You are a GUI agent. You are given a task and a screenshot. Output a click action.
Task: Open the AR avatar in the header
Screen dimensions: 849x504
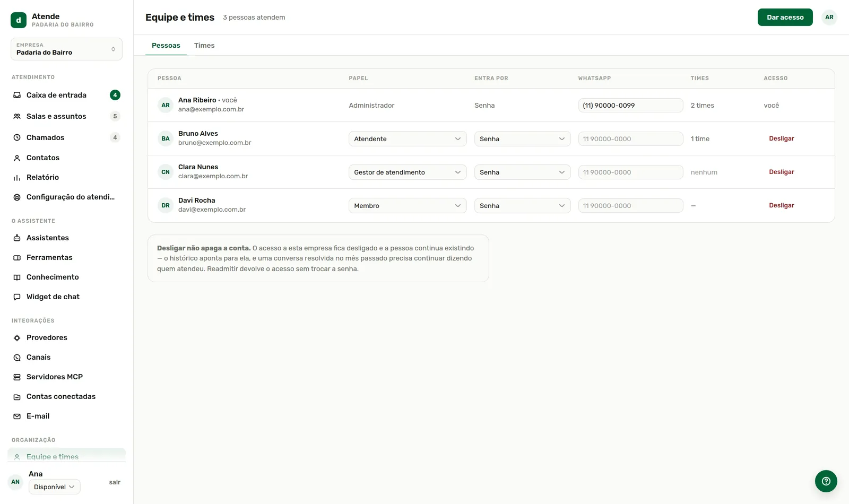click(829, 17)
